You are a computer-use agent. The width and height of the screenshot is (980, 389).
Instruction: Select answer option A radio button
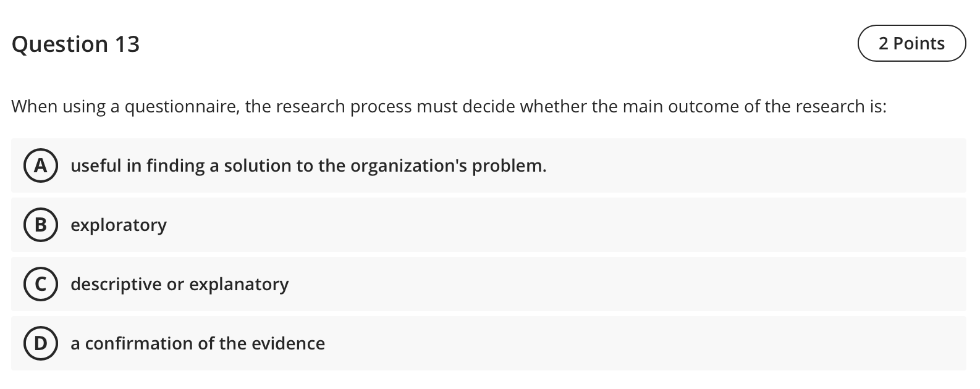coord(41,165)
